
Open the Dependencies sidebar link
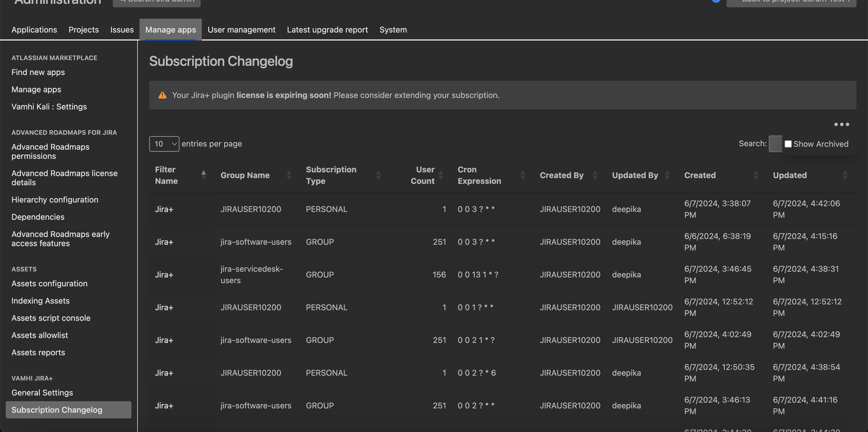pyautogui.click(x=38, y=217)
